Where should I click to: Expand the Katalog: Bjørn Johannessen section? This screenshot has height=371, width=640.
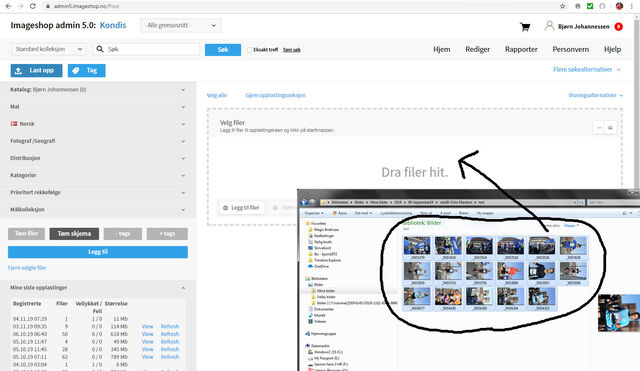(x=98, y=89)
